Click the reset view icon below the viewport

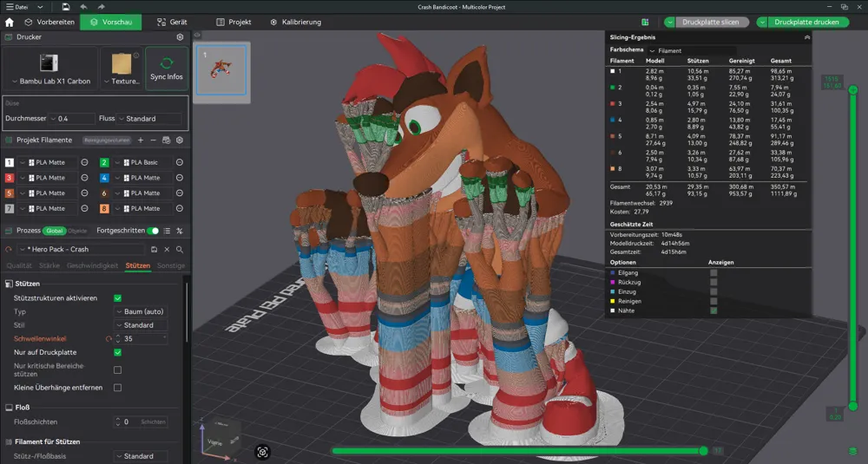pyautogui.click(x=262, y=452)
